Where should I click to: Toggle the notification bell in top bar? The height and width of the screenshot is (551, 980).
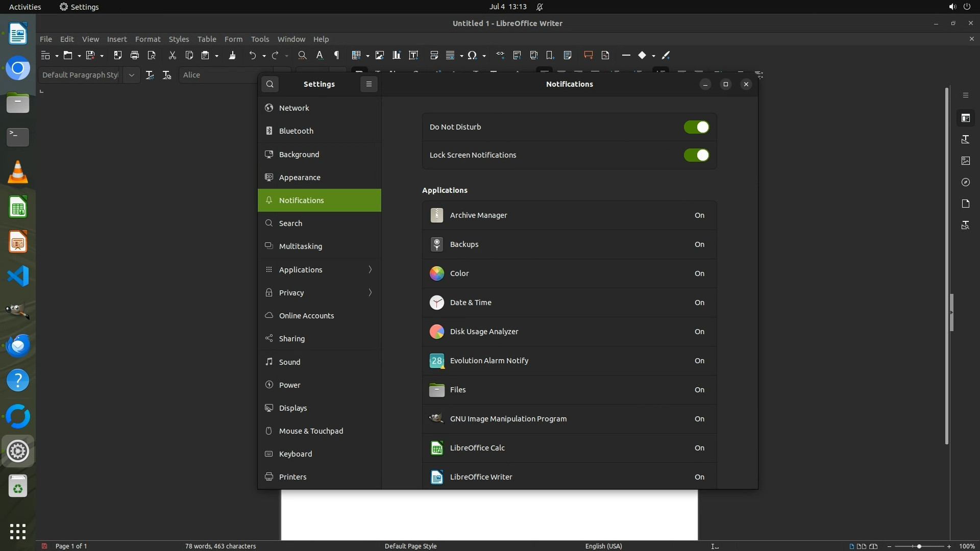coord(540,7)
